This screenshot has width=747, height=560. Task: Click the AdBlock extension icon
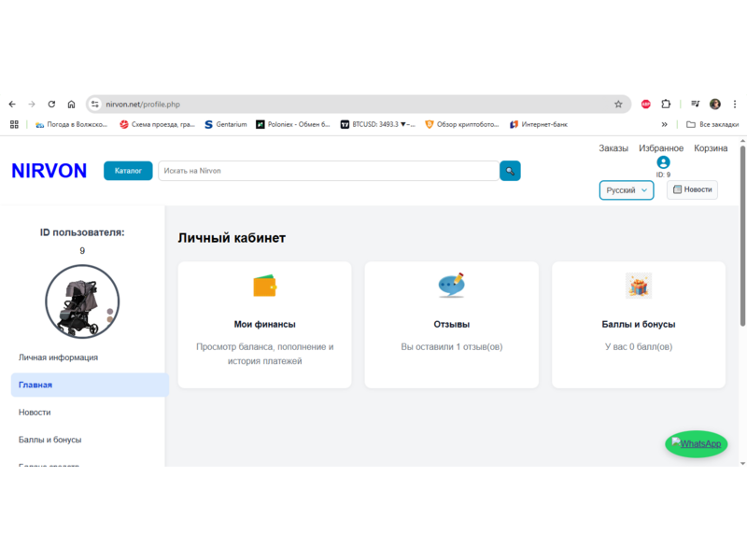pos(645,105)
